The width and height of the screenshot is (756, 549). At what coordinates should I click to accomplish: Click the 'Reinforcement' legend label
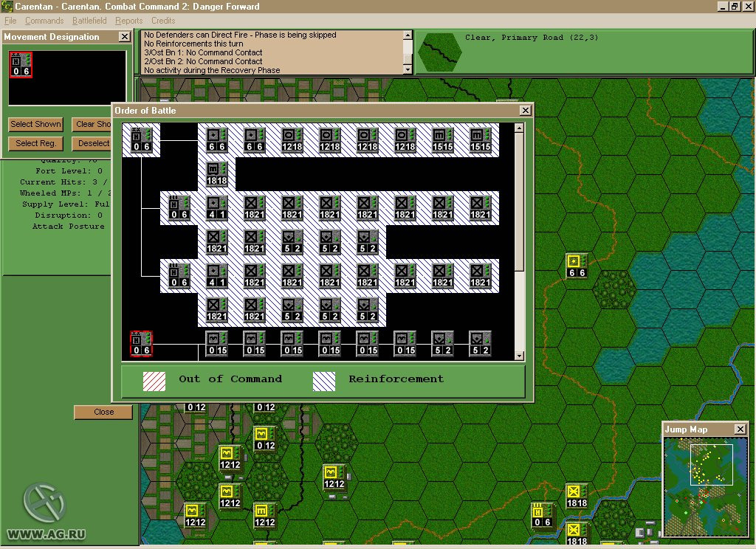click(396, 379)
